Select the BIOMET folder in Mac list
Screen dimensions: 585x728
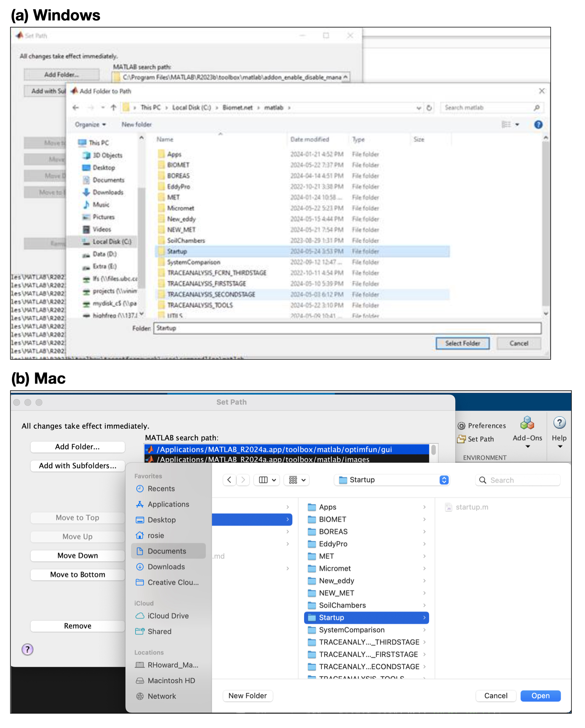coord(367,519)
